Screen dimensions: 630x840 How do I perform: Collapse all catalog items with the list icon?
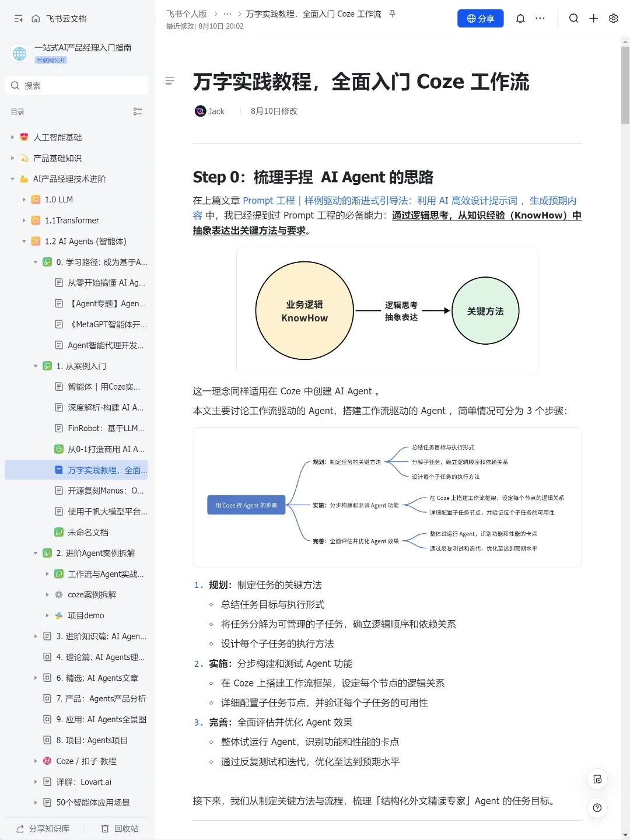[x=138, y=111]
